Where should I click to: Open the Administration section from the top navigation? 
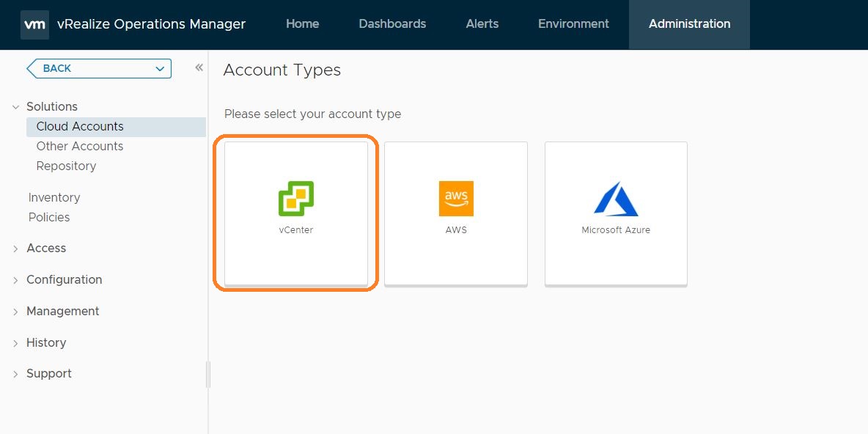click(688, 23)
